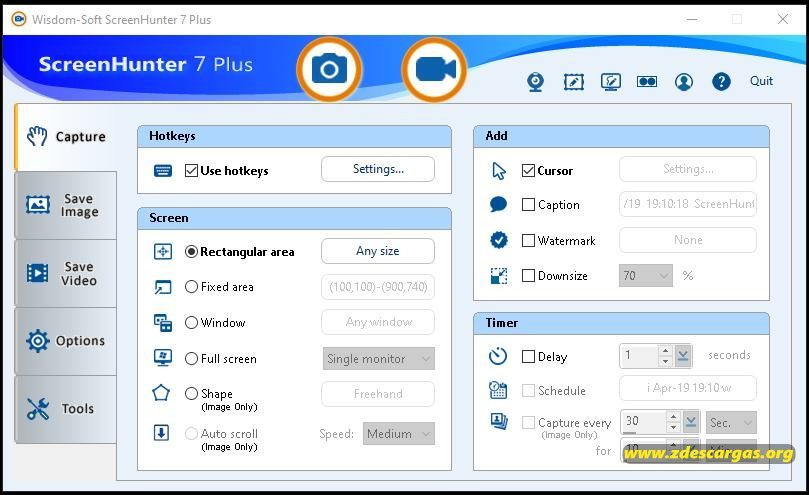Open the Sec. unit dropdown
Image resolution: width=809 pixels, height=495 pixels.
pyautogui.click(x=731, y=423)
